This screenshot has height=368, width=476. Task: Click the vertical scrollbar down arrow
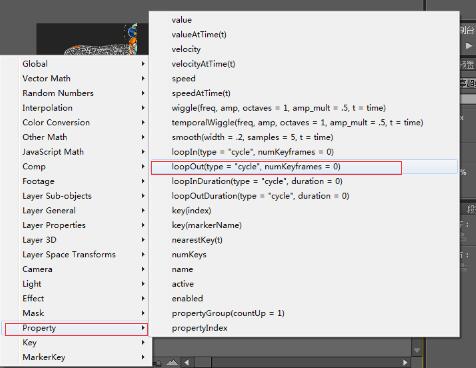tap(417, 350)
